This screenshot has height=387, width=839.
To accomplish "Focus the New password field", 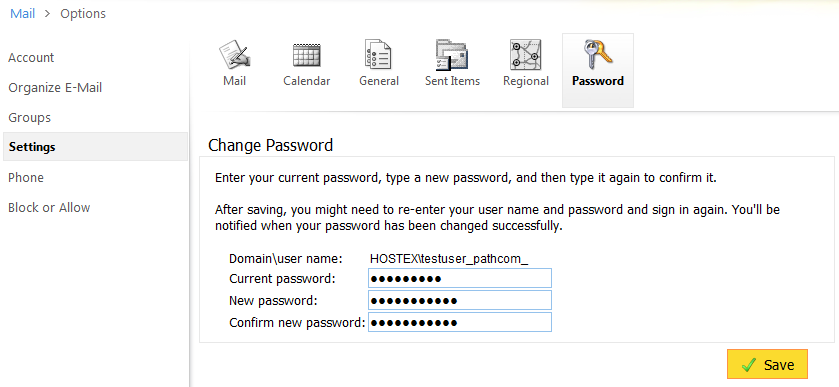I will click(460, 300).
